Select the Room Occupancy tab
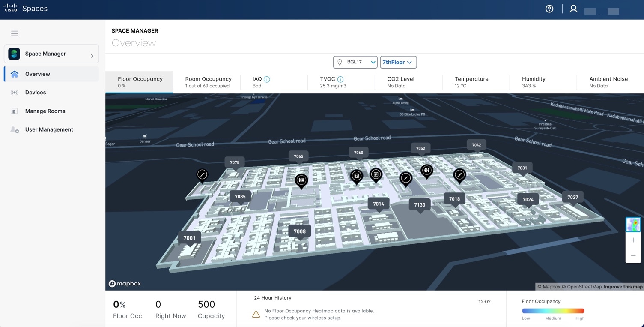The image size is (644, 327). (208, 82)
